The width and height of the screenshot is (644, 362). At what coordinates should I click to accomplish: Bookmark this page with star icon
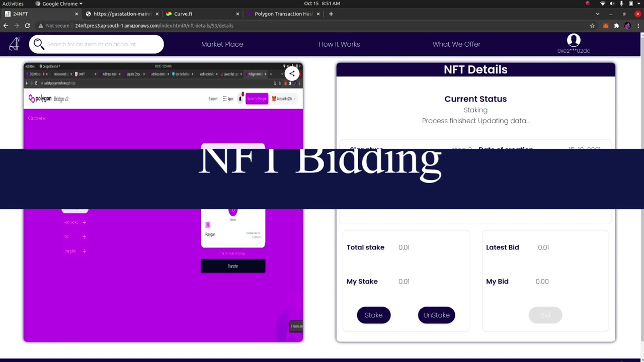[592, 26]
